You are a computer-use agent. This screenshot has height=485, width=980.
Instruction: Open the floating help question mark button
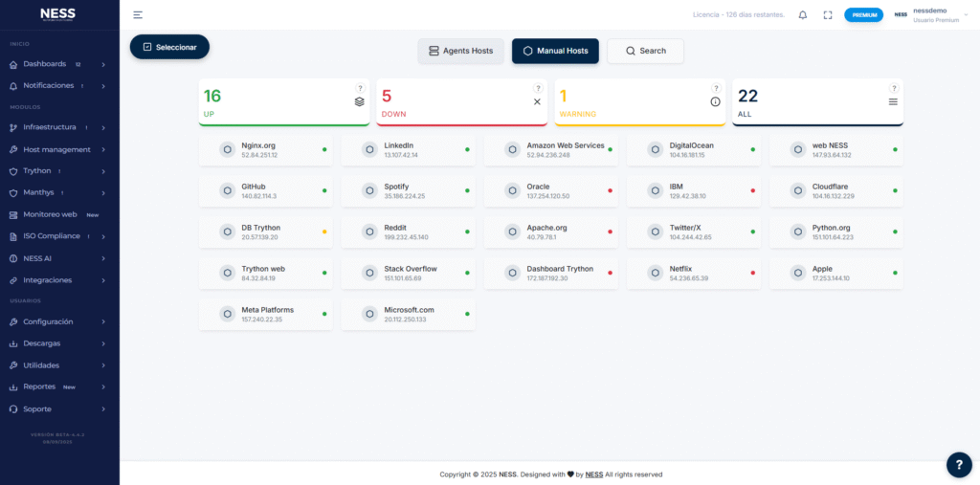[959, 464]
